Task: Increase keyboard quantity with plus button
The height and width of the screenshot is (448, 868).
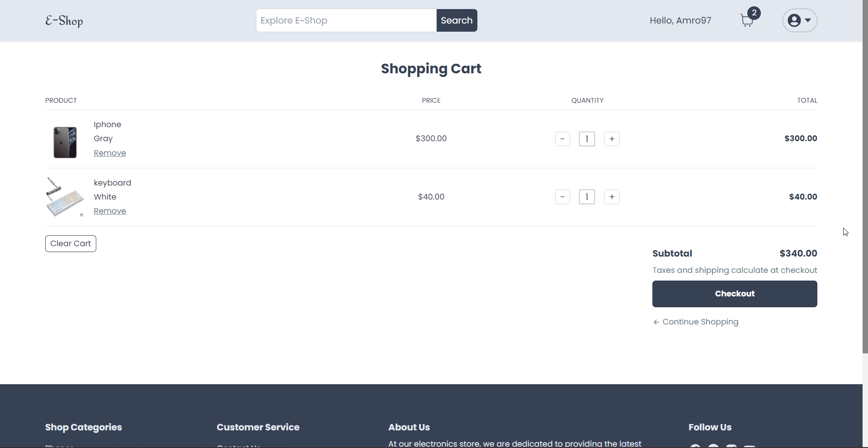Action: point(612,197)
